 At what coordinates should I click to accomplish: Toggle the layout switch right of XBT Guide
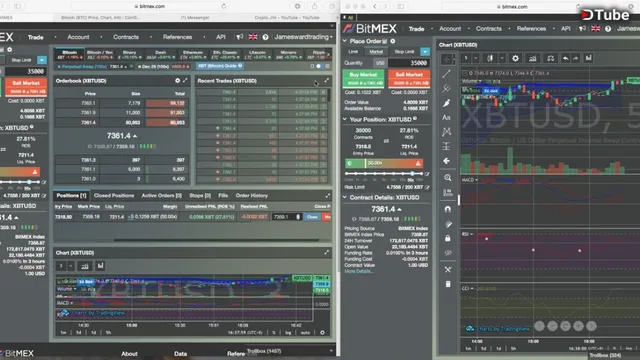pos(319,66)
